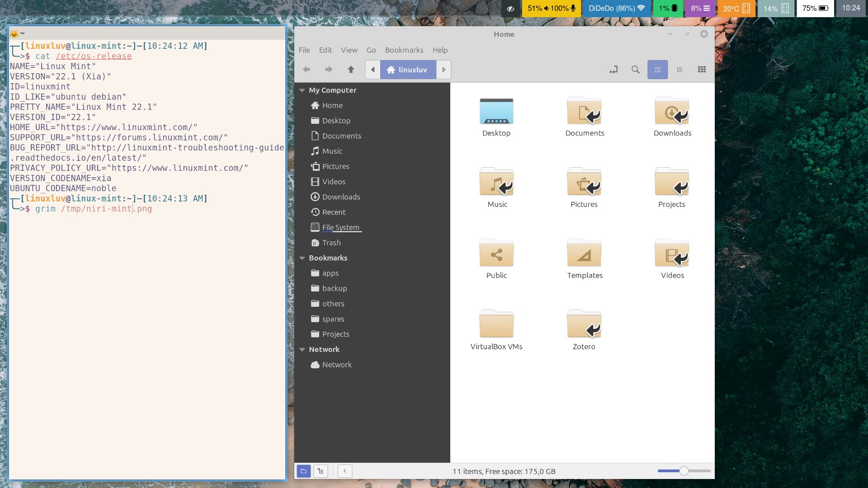This screenshot has height=488, width=868.
Task: Collapse the Bookmarks section
Action: click(x=302, y=258)
